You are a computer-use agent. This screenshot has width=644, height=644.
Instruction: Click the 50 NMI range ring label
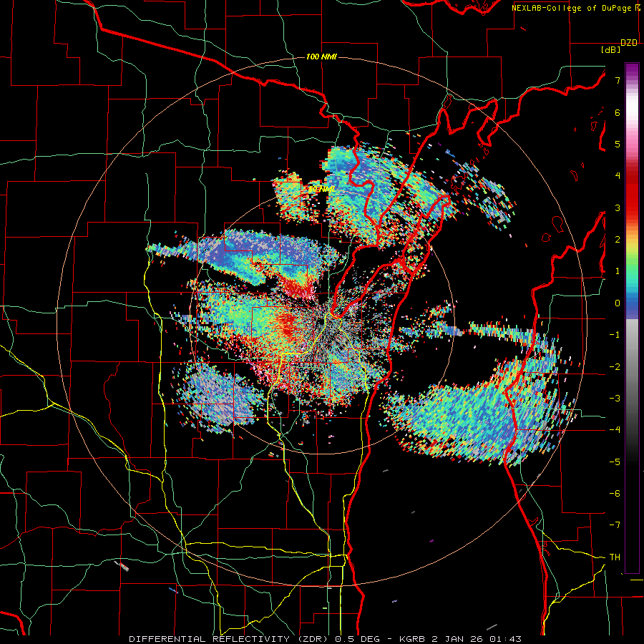point(321,190)
